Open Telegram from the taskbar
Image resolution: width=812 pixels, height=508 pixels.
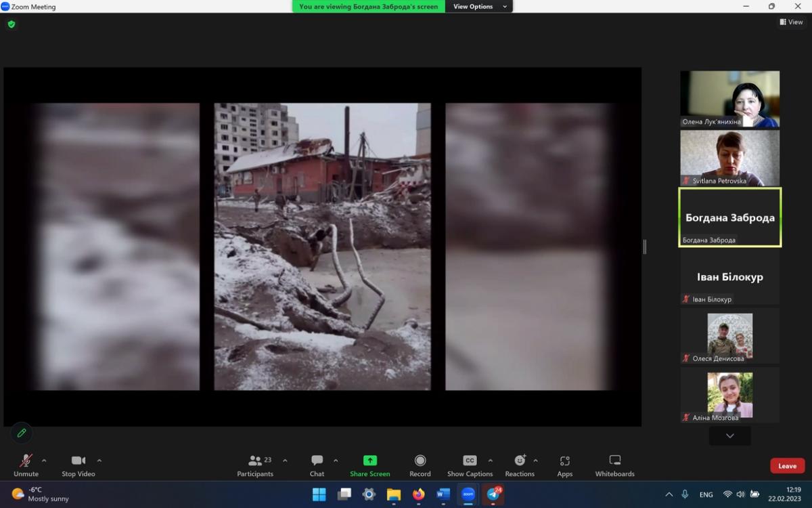click(493, 494)
